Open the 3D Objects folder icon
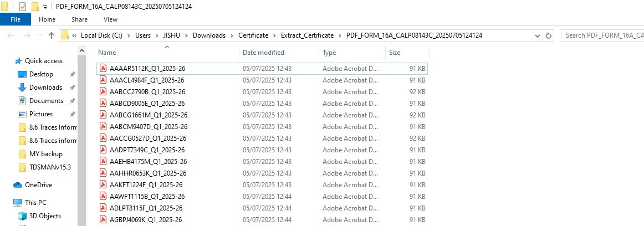The width and height of the screenshot is (644, 226). click(22, 216)
